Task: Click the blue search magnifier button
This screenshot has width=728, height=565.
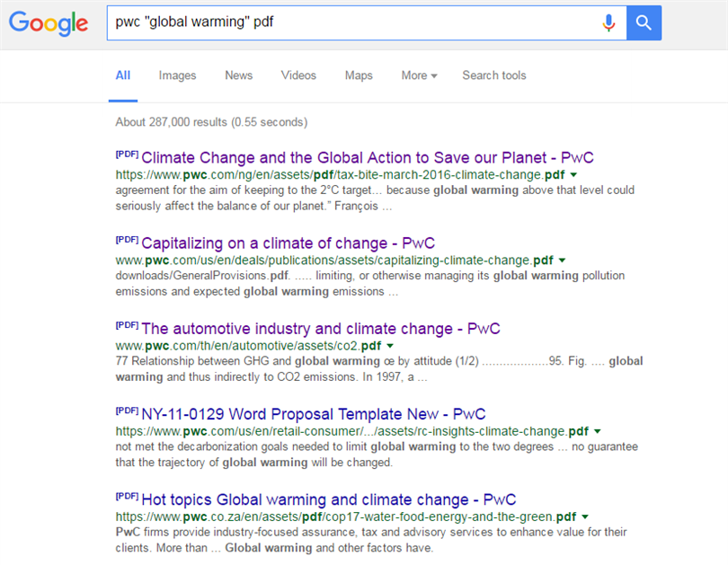Action: 644,22
